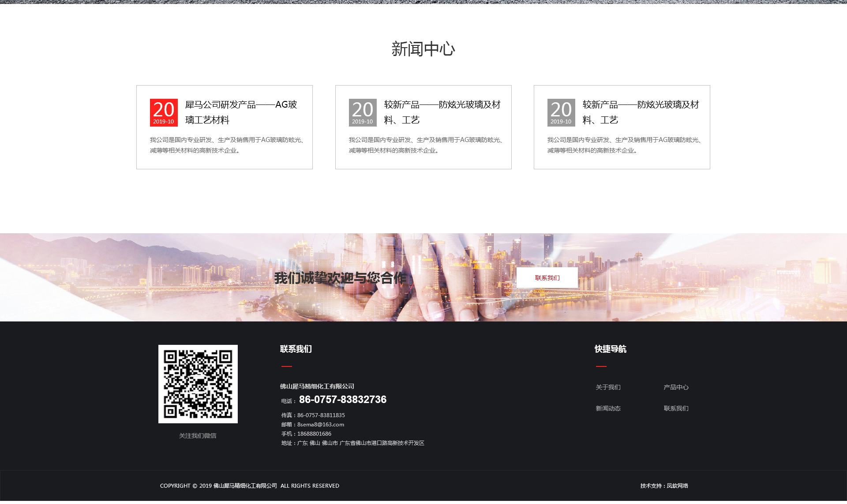Click gray date badge on middle news card
Screen dimensions: 847x504
363,112
